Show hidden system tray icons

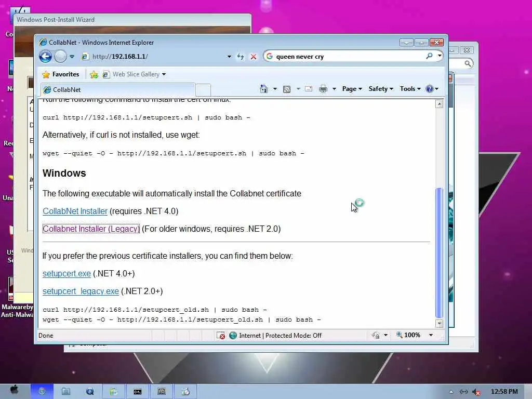click(451, 392)
